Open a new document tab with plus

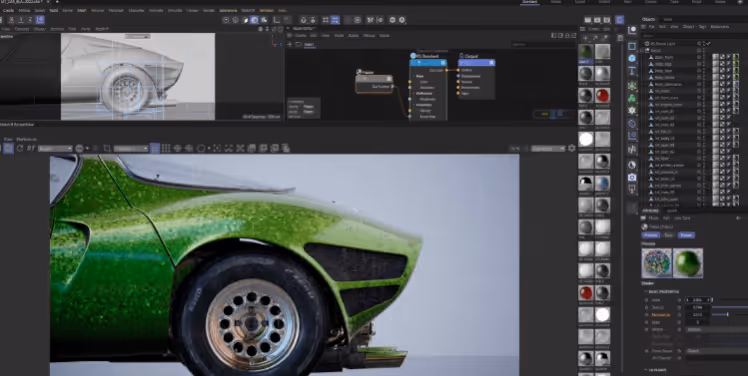(x=57, y=2)
